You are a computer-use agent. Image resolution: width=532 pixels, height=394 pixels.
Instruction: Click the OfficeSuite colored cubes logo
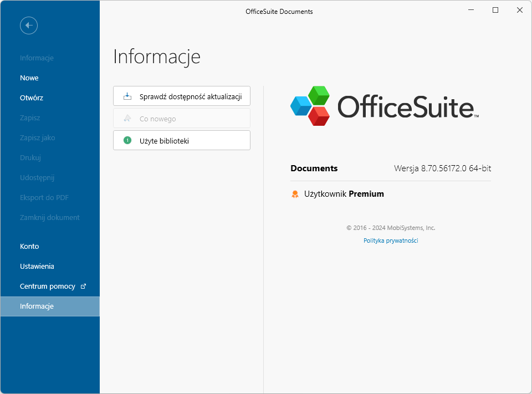[310, 106]
